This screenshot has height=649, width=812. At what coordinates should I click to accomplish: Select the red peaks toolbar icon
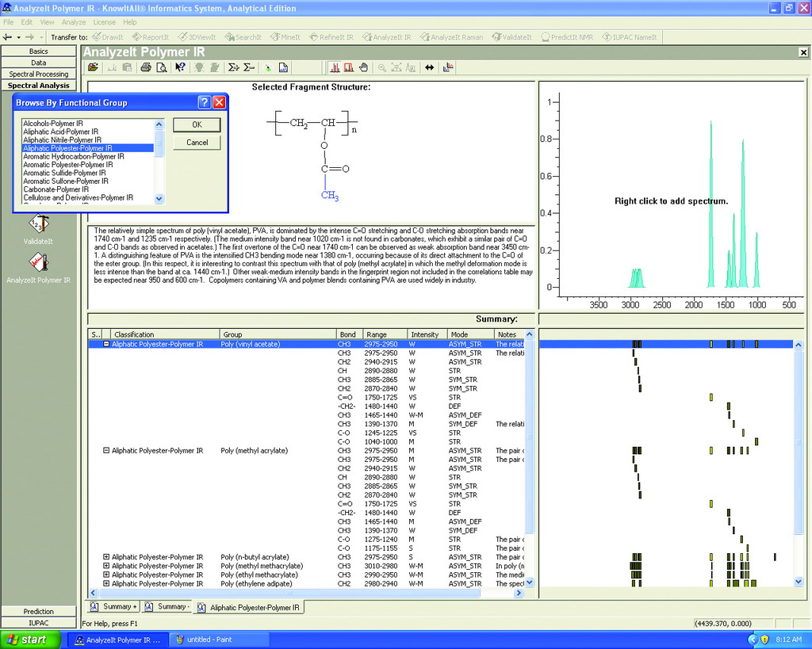point(335,67)
